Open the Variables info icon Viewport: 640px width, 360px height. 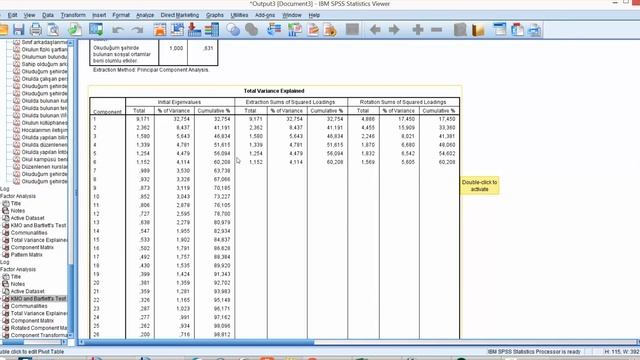pos(212,30)
